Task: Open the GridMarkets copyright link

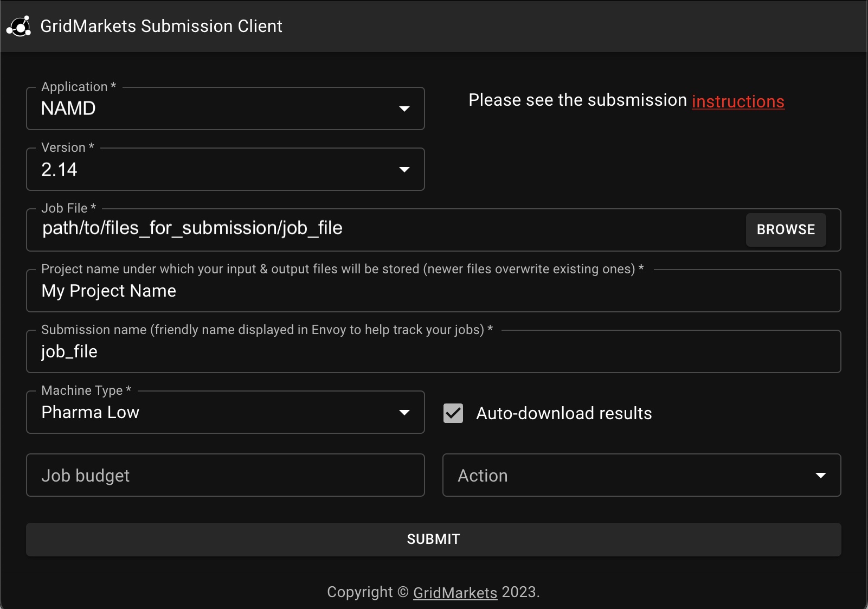Action: tap(455, 593)
